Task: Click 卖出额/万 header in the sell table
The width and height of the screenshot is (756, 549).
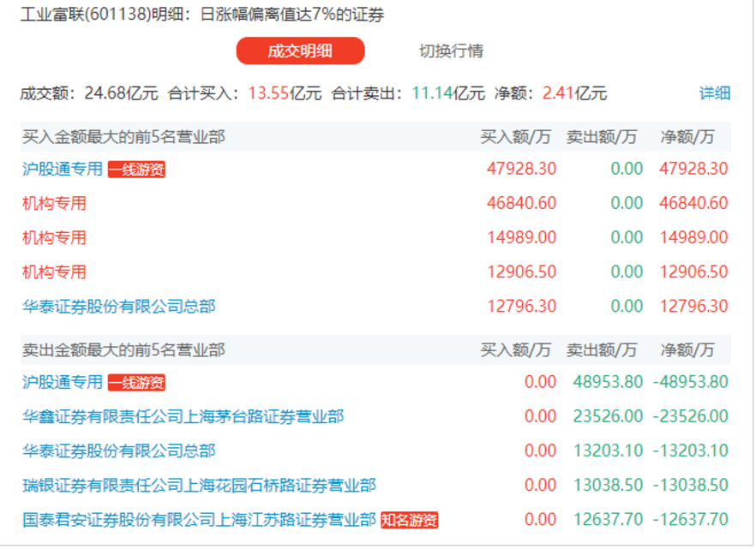Action: pyautogui.click(x=601, y=350)
